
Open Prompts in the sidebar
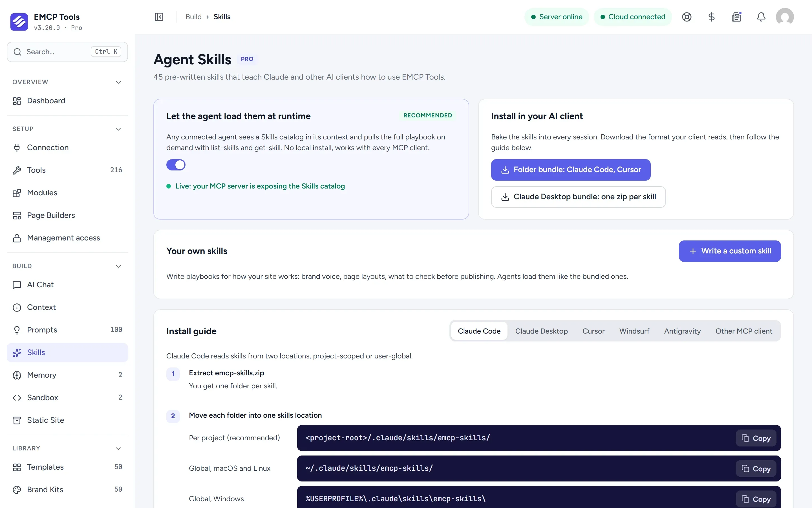[67, 330]
